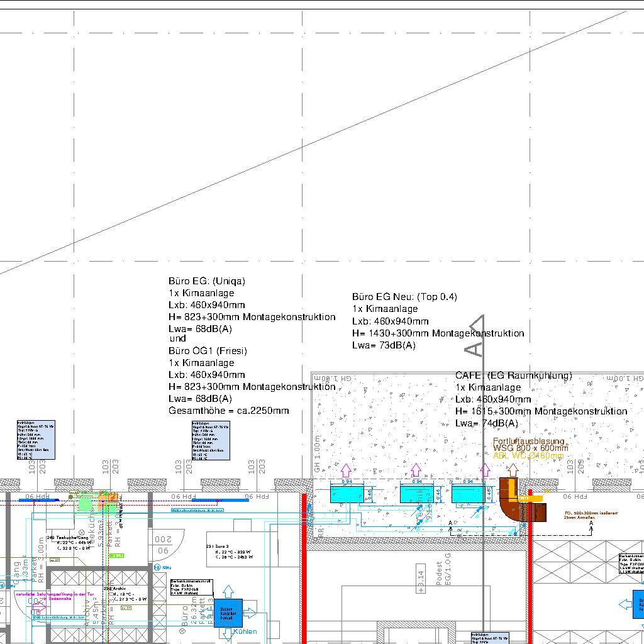The height and width of the screenshot is (644, 644).
Task: Click the brown 'Fortluftausblasung' label
Action: (x=528, y=441)
